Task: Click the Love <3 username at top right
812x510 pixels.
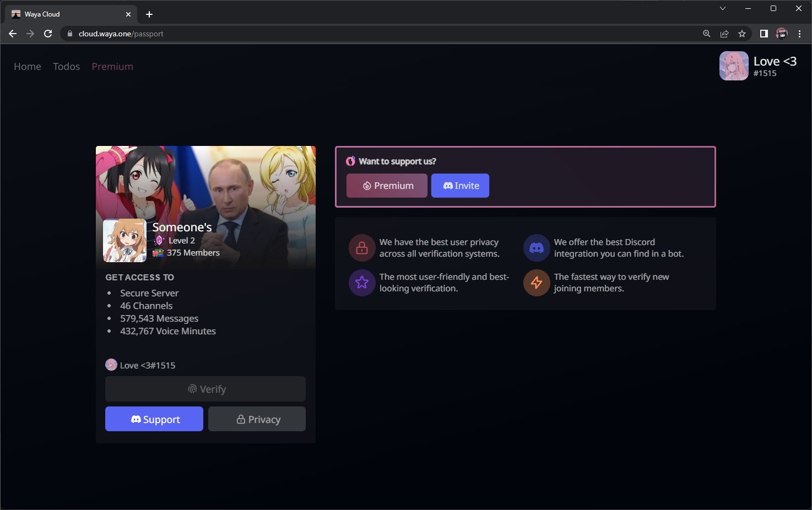Action: (x=775, y=61)
